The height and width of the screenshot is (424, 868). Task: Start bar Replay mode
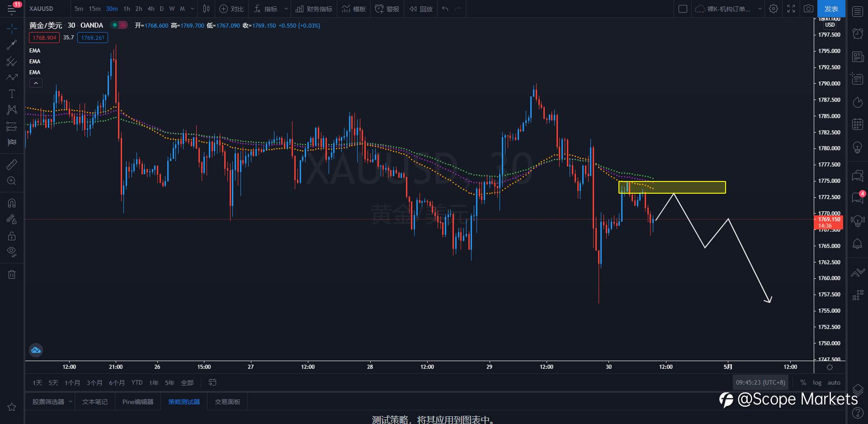click(x=421, y=9)
